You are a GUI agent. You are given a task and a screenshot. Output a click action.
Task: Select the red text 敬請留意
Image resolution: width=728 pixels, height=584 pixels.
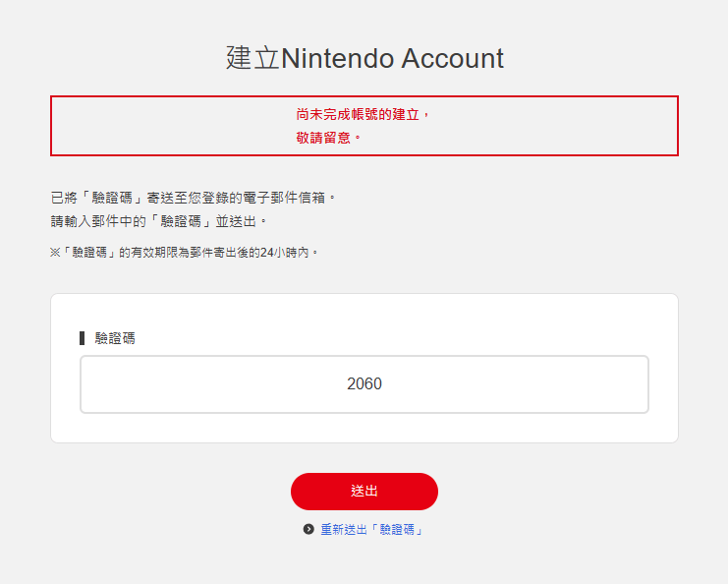[323, 138]
